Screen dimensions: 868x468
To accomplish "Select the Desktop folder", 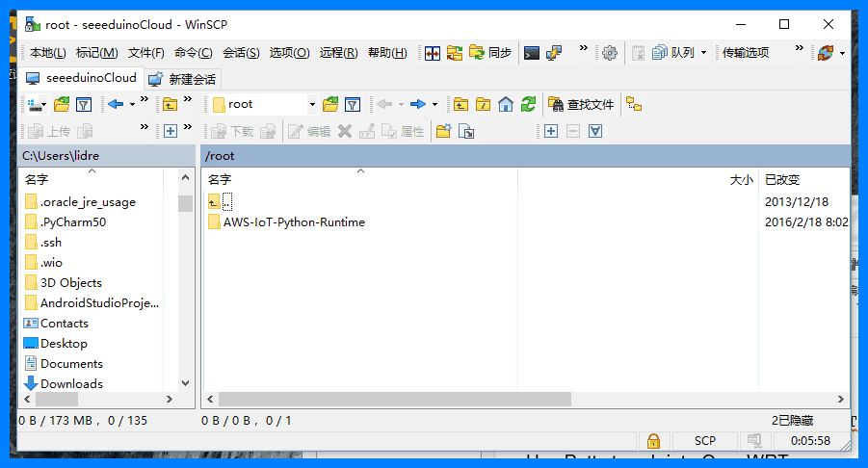I will [x=55, y=344].
